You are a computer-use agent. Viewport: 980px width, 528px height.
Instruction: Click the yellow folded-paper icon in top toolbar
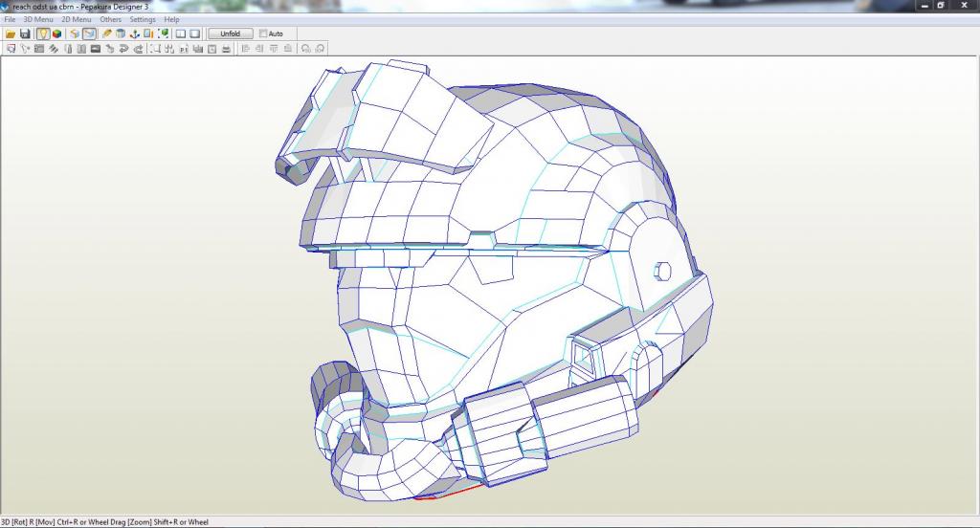pos(75,33)
